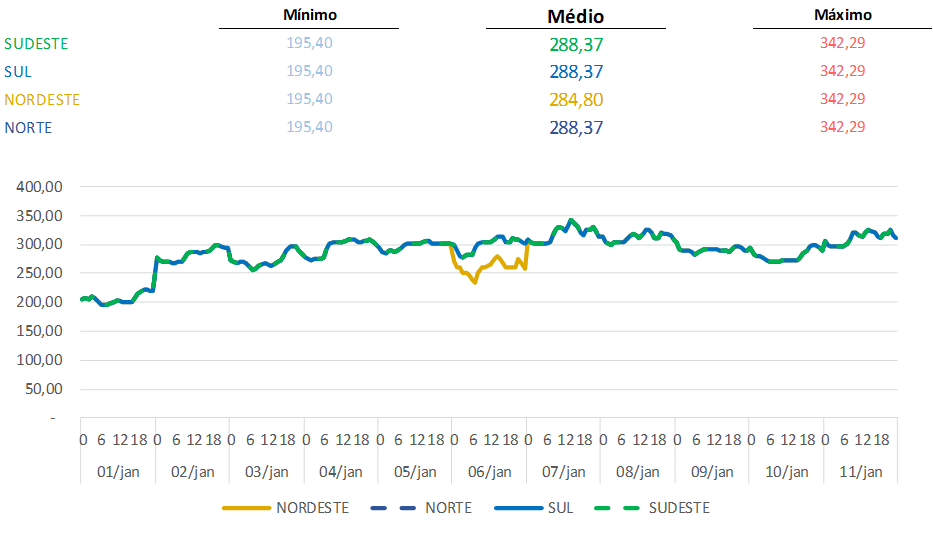Select the Médio column header
Image resolution: width=933 pixels, height=559 pixels.
coord(575,16)
